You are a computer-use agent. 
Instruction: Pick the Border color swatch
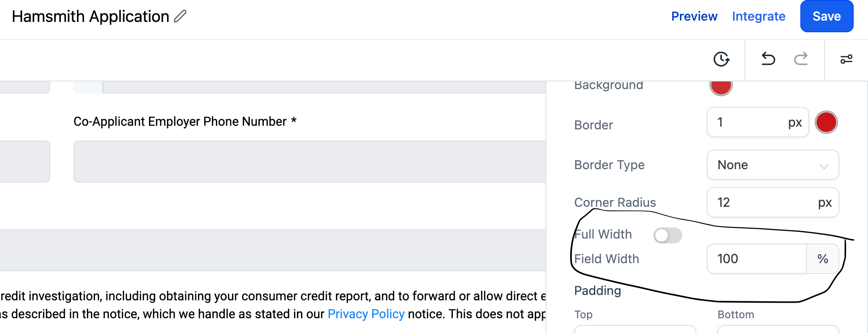click(x=826, y=123)
